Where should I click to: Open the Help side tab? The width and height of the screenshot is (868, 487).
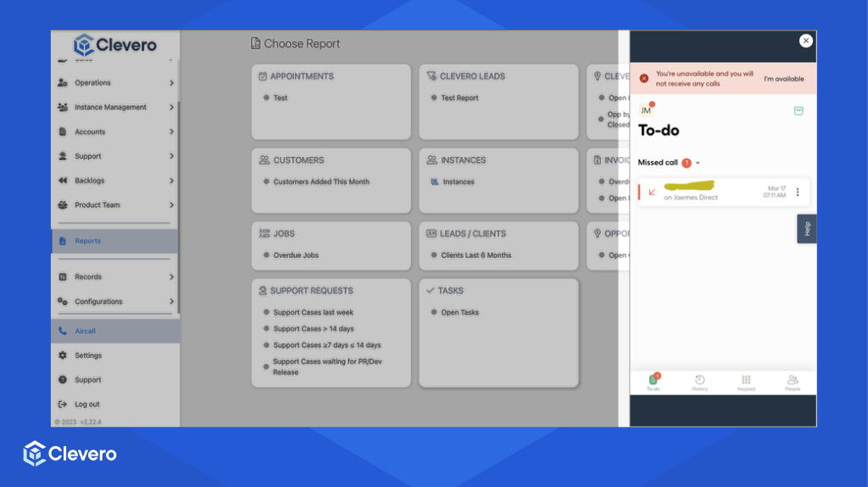coord(807,229)
